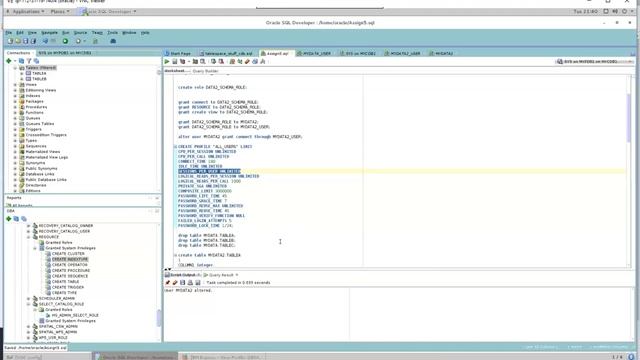
Task: Click the dark SQL Developer icon in main toolbar
Action: (x=113, y=41)
